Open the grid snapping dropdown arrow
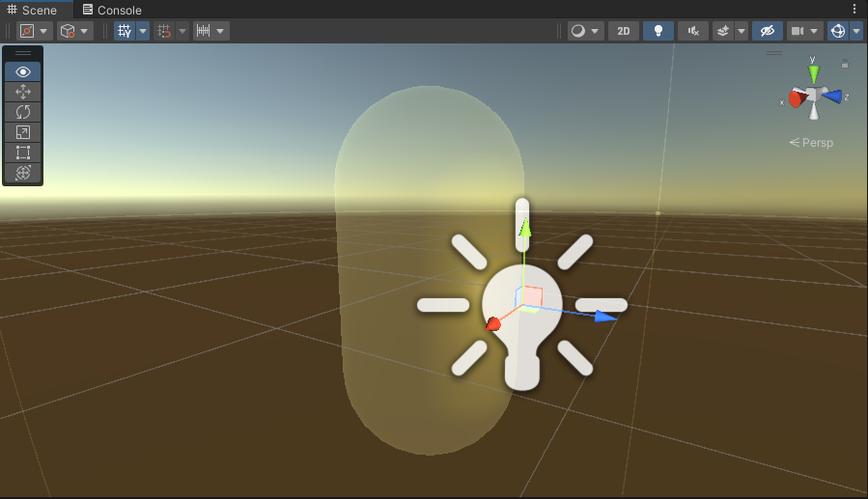The image size is (868, 499). click(x=182, y=31)
